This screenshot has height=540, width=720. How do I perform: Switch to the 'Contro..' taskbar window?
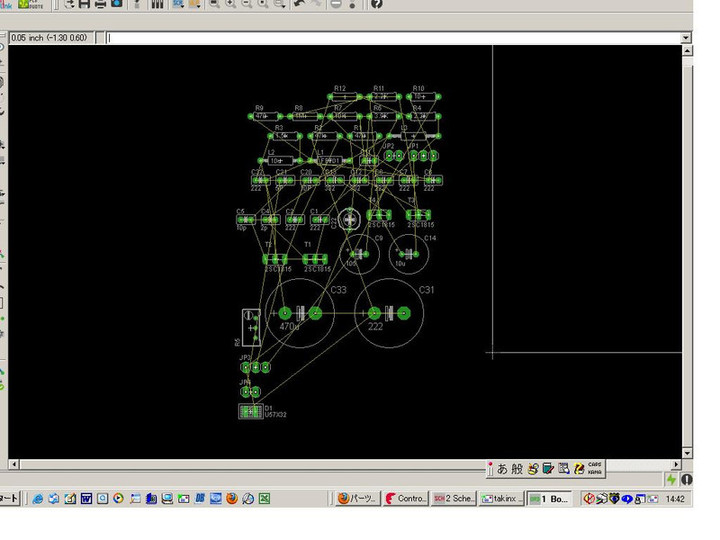coord(406,498)
